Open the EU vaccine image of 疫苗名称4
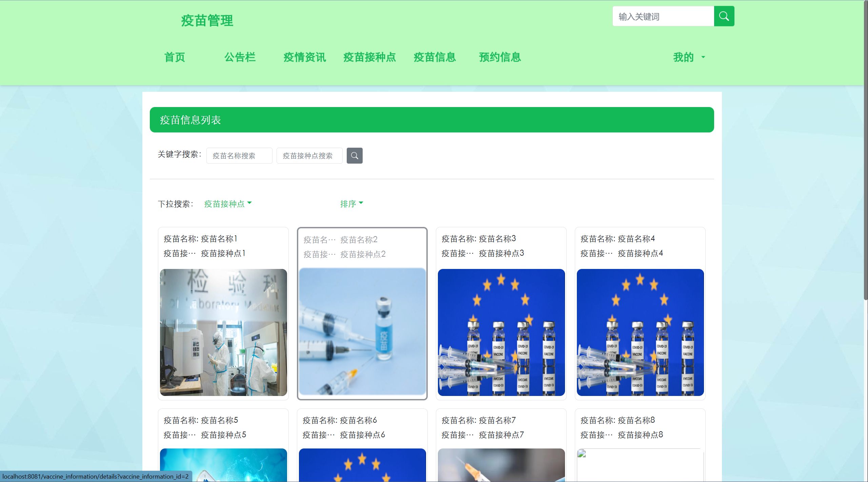 [x=640, y=332]
